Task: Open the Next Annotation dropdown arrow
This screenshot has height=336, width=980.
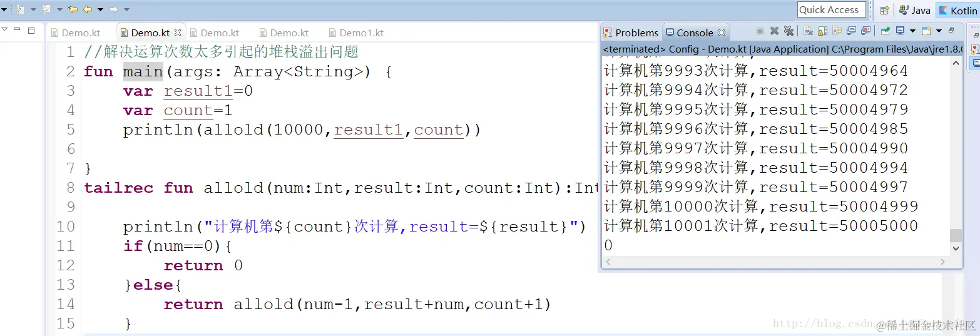Action: (x=34, y=9)
